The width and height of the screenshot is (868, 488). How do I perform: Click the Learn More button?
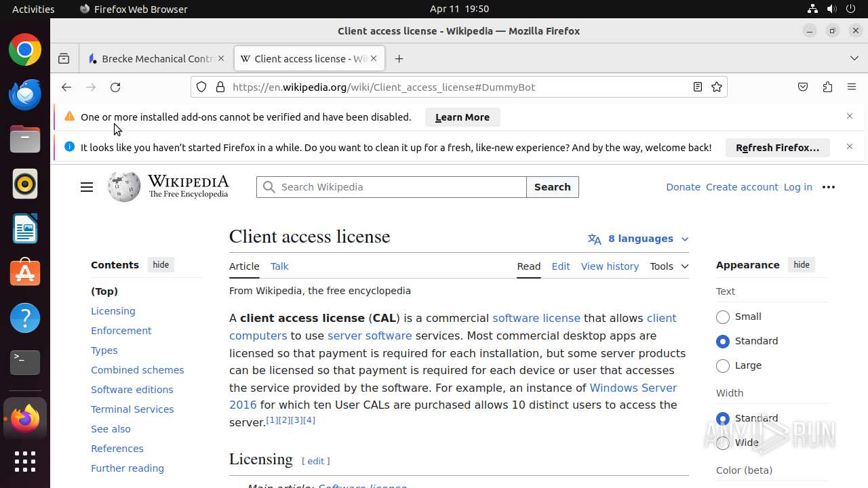click(x=462, y=117)
